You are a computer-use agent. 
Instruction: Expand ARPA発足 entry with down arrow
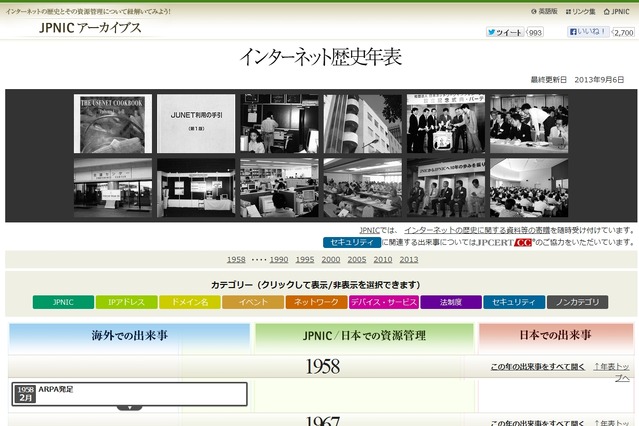pyautogui.click(x=130, y=407)
